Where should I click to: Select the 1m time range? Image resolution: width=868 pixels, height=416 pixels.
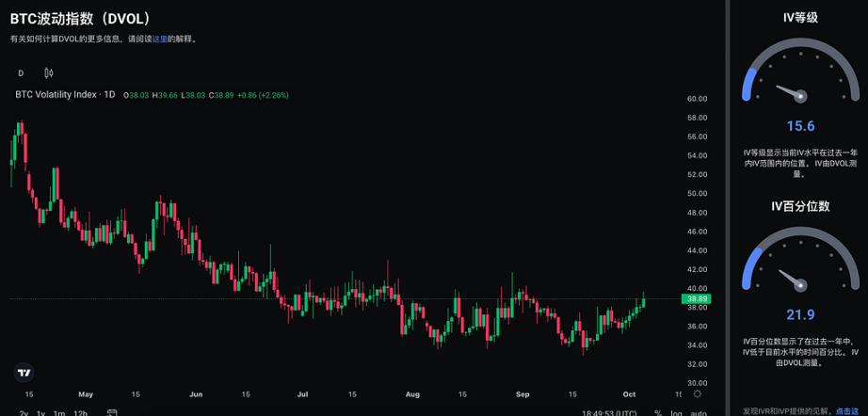[58, 413]
